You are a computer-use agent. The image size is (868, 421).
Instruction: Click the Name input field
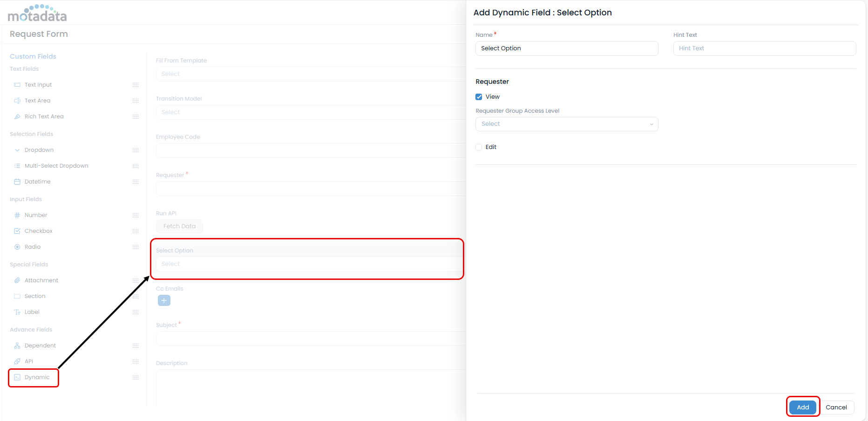pos(567,48)
